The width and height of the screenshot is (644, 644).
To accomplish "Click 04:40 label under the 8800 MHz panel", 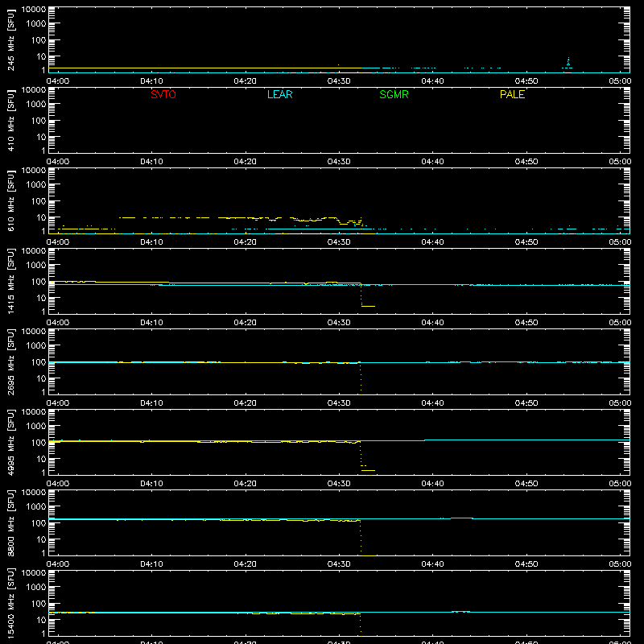I will click(432, 564).
